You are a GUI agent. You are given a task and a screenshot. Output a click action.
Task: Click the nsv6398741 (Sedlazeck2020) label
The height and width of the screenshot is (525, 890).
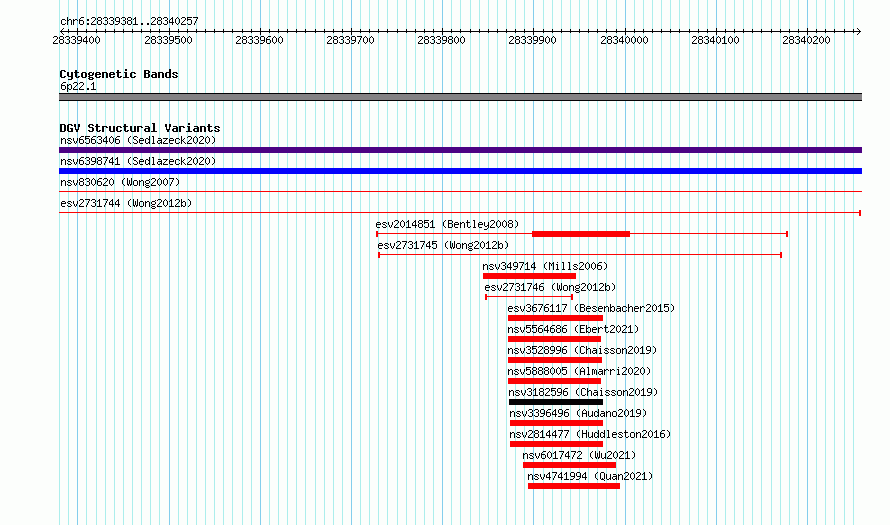tap(138, 161)
